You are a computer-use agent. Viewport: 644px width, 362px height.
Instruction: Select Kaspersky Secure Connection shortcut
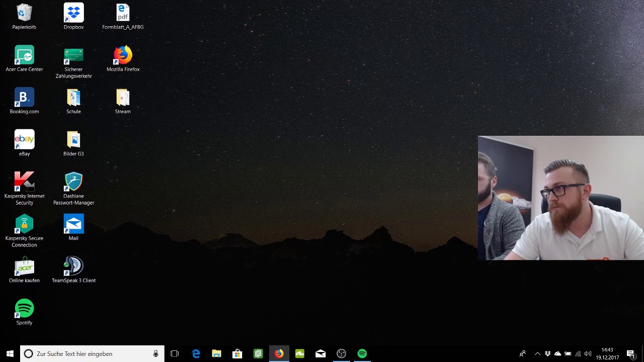pyautogui.click(x=24, y=231)
